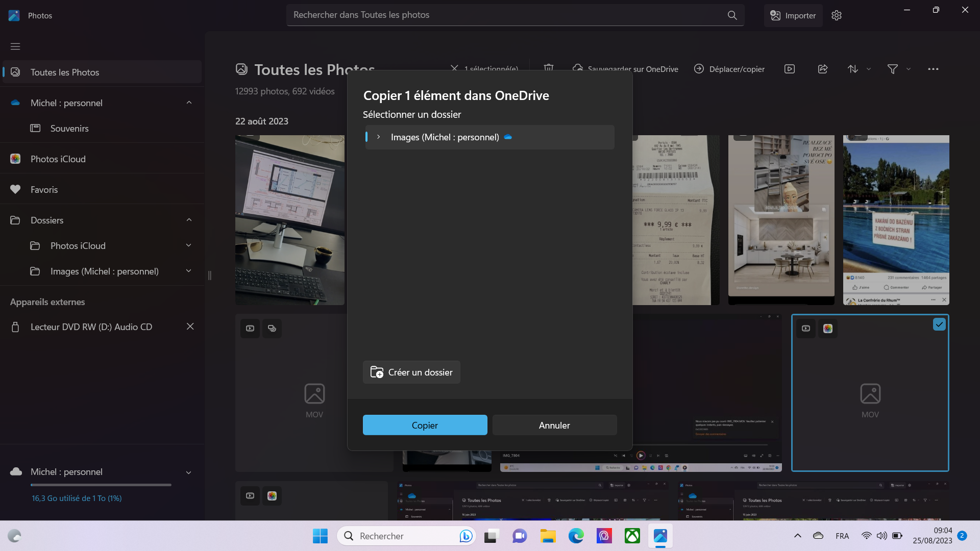Viewport: 980px width, 551px height.
Task: Eject the DVD RW drive with X
Action: pos(190,327)
